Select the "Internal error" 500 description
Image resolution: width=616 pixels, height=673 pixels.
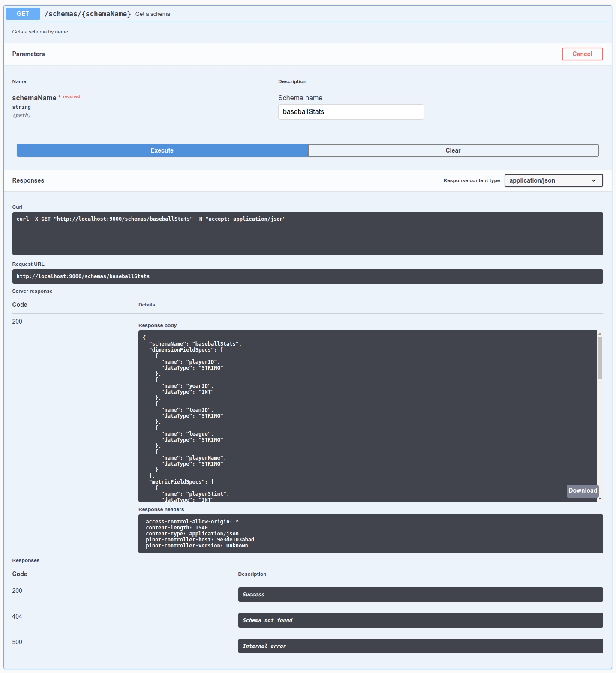(x=420, y=646)
